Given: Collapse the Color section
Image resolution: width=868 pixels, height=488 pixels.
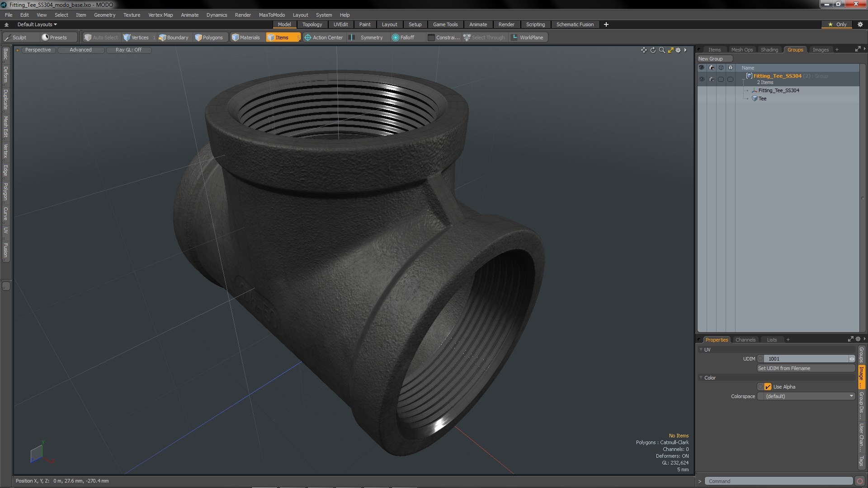Looking at the screenshot, I should [x=701, y=378].
